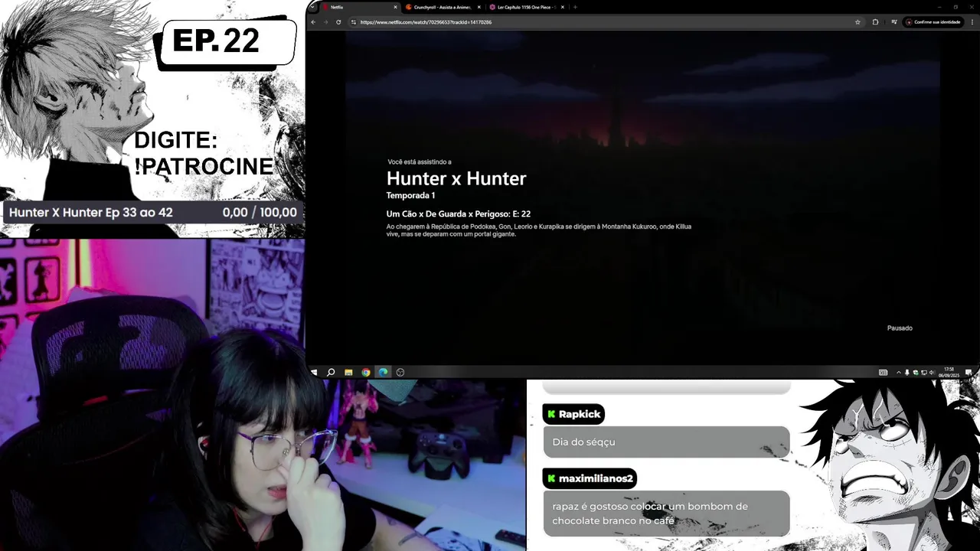Click the Hunter x Hunter title text
Viewport: 980px width, 551px height.
click(456, 178)
